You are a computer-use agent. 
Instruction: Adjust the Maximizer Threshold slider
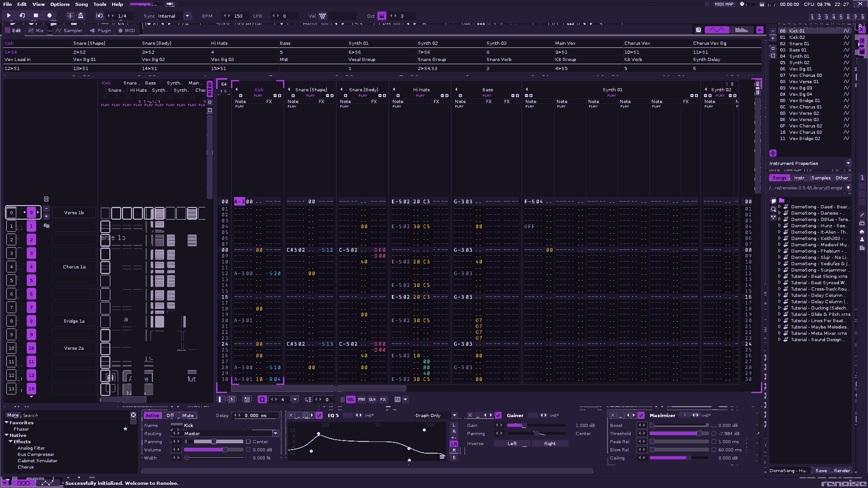pos(679,434)
